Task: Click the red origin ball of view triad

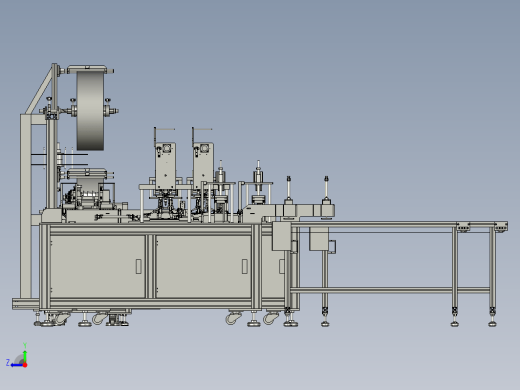Action: [x=25, y=365]
